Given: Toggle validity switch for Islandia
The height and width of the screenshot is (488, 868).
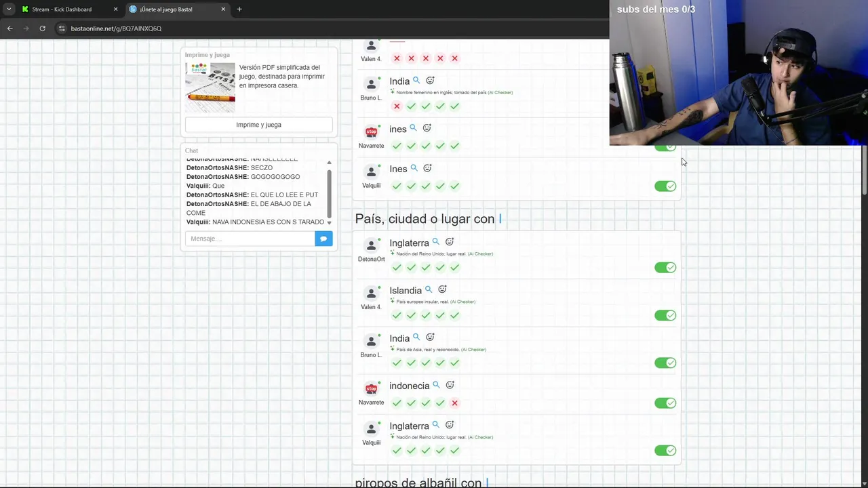Looking at the screenshot, I should [665, 315].
